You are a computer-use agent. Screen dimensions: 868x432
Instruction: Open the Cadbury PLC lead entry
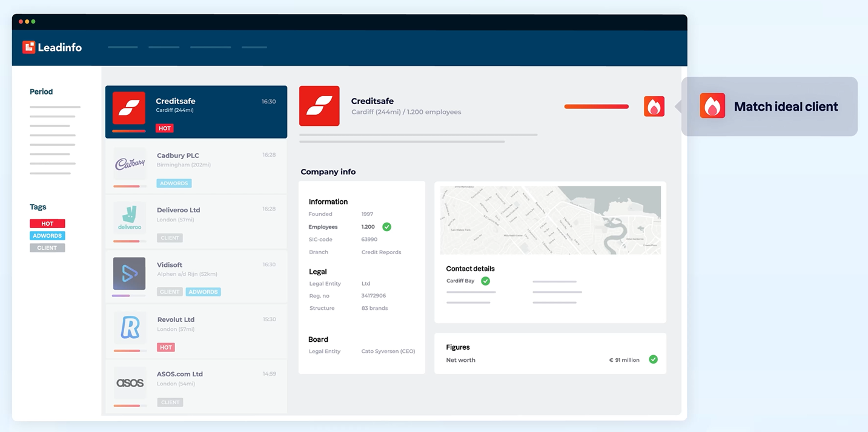[x=196, y=168]
